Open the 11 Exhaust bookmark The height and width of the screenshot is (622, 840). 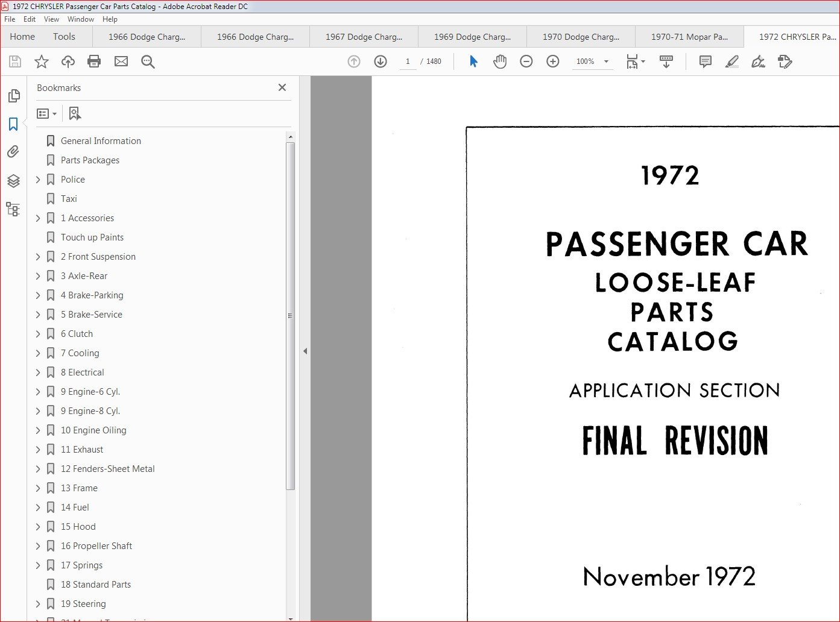pyautogui.click(x=82, y=450)
